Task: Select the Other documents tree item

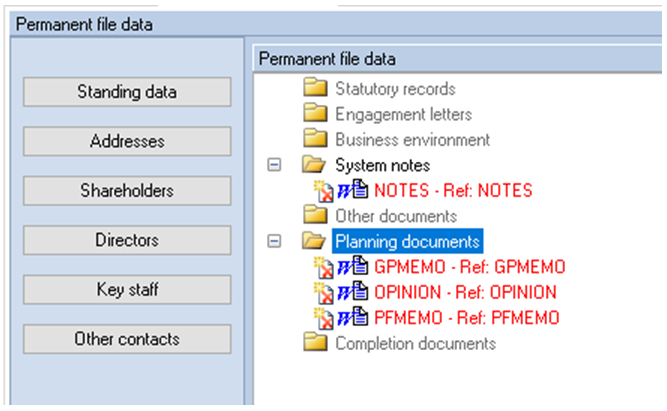Action: 396,216
